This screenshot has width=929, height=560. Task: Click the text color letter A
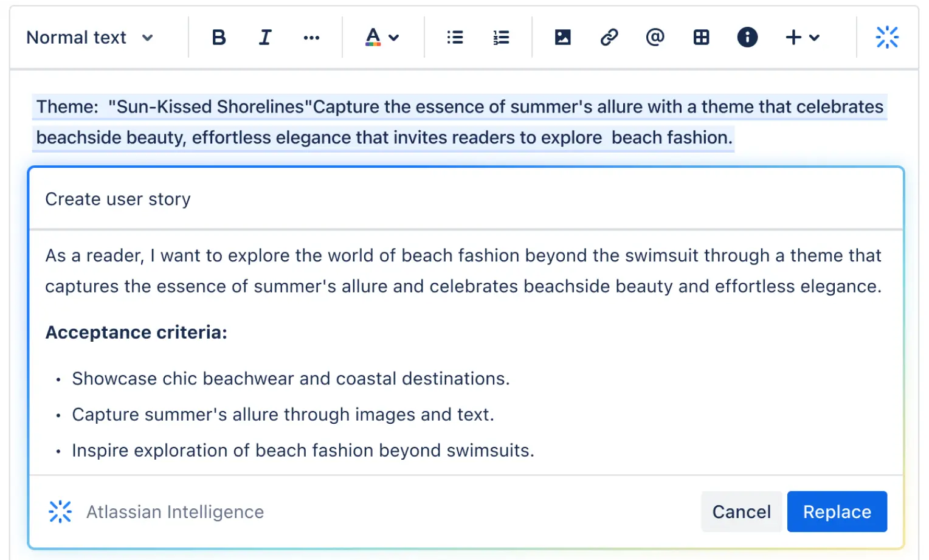[x=373, y=37]
